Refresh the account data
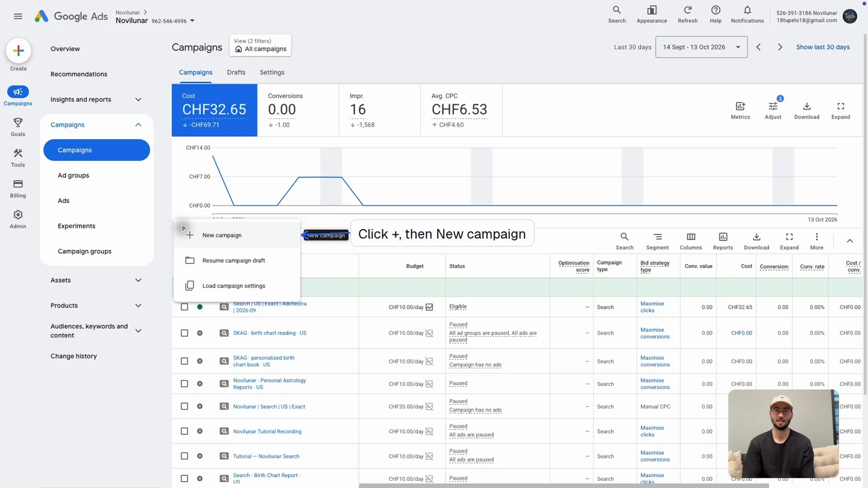868x488 pixels. pos(687,14)
